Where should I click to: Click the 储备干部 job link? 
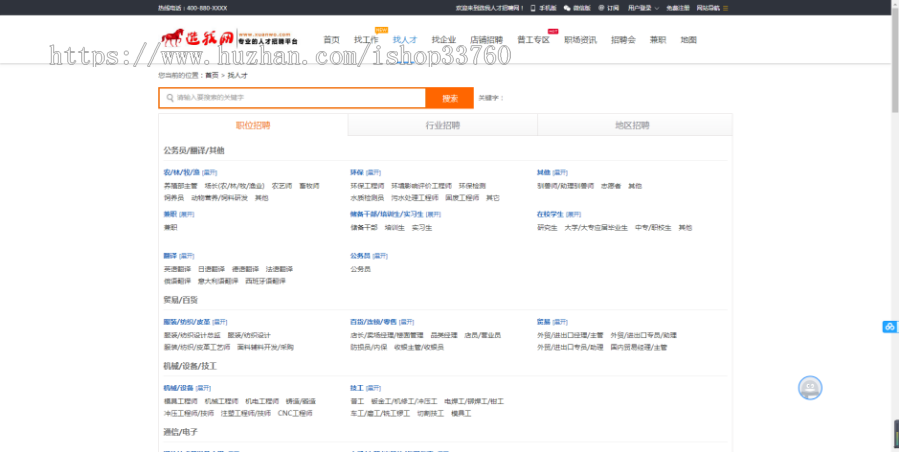[x=364, y=228]
